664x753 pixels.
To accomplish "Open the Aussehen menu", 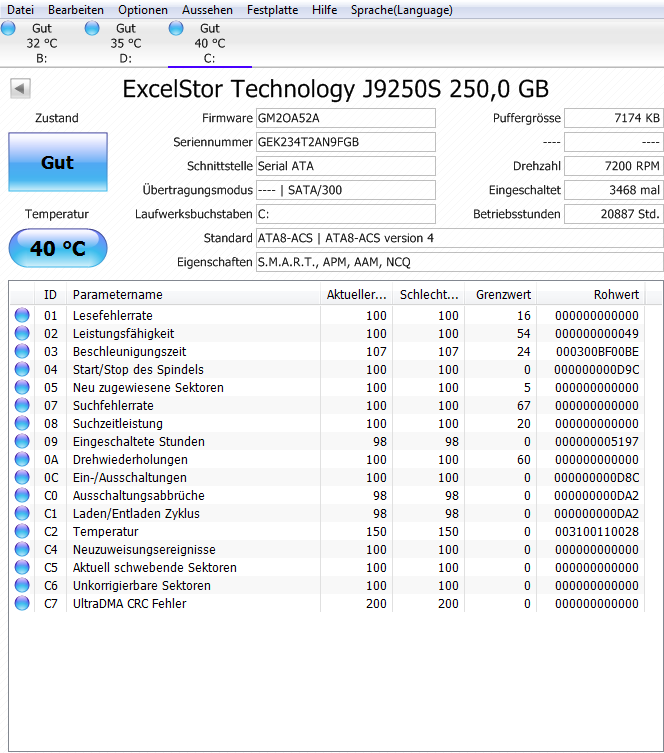I will (x=207, y=10).
